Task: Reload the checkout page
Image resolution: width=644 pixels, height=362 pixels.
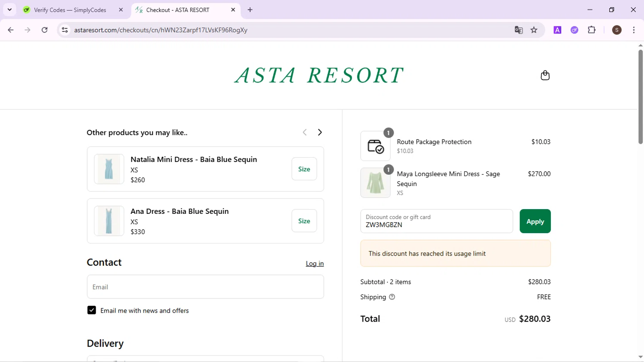Action: point(45,30)
